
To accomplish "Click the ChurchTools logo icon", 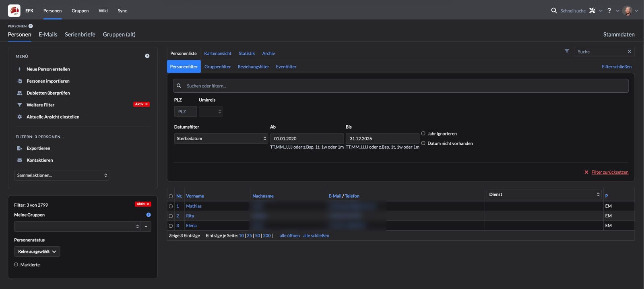I will pos(14,10).
